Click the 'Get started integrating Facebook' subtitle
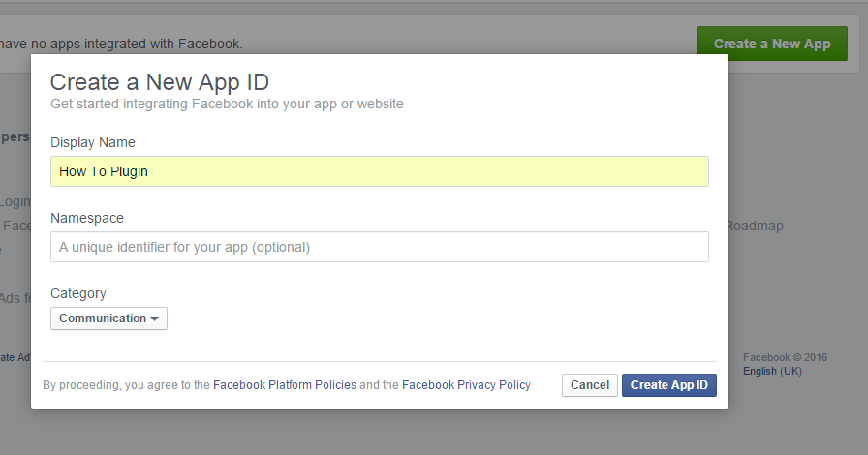The width and height of the screenshot is (868, 455). click(227, 104)
